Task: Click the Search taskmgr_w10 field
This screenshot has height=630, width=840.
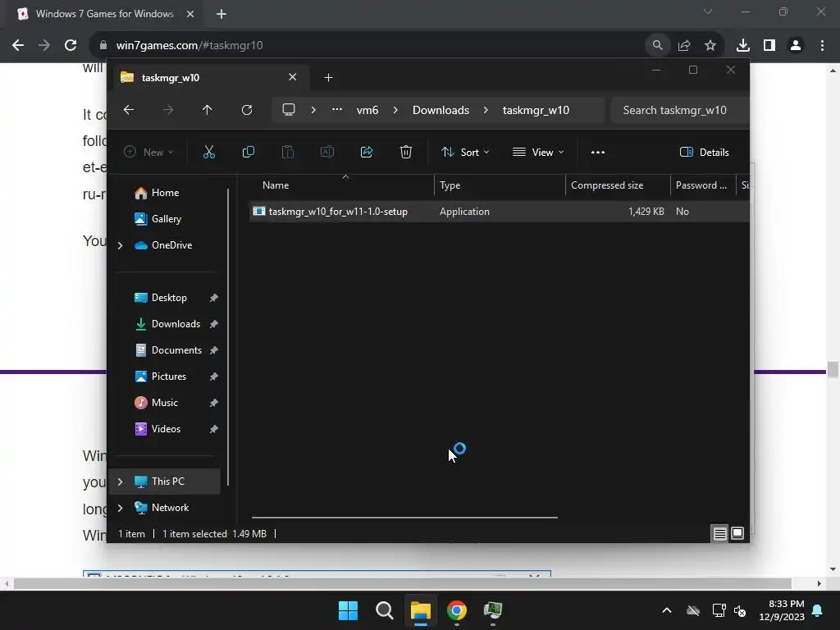Action: click(x=679, y=110)
